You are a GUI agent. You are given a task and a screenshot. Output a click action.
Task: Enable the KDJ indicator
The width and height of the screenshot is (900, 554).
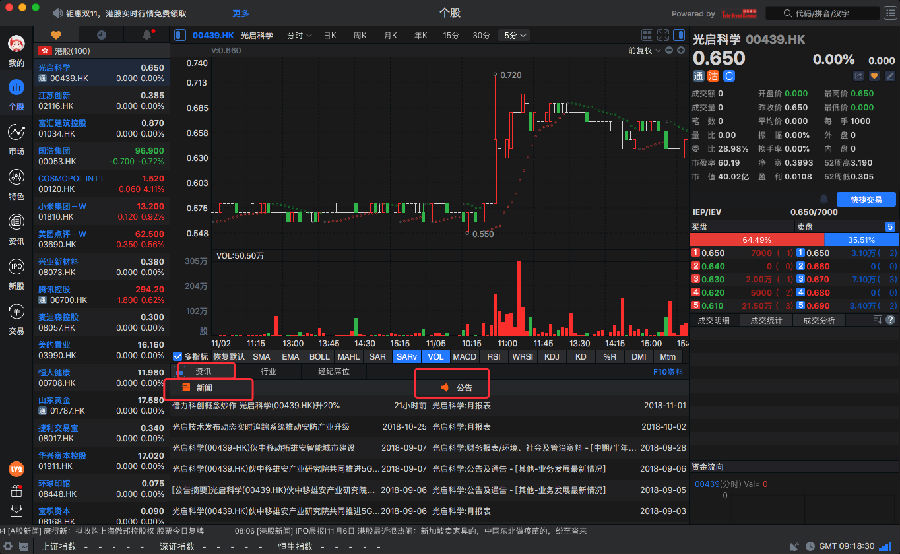552,357
